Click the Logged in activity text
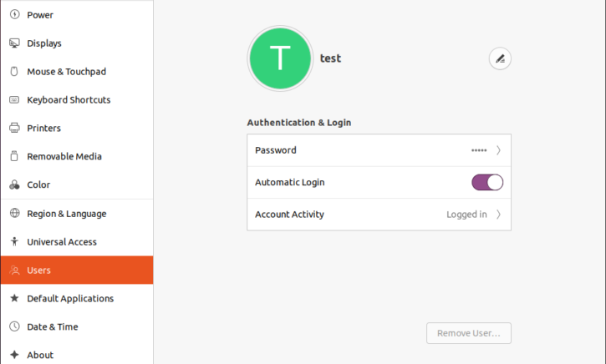The height and width of the screenshot is (364, 606). (466, 215)
